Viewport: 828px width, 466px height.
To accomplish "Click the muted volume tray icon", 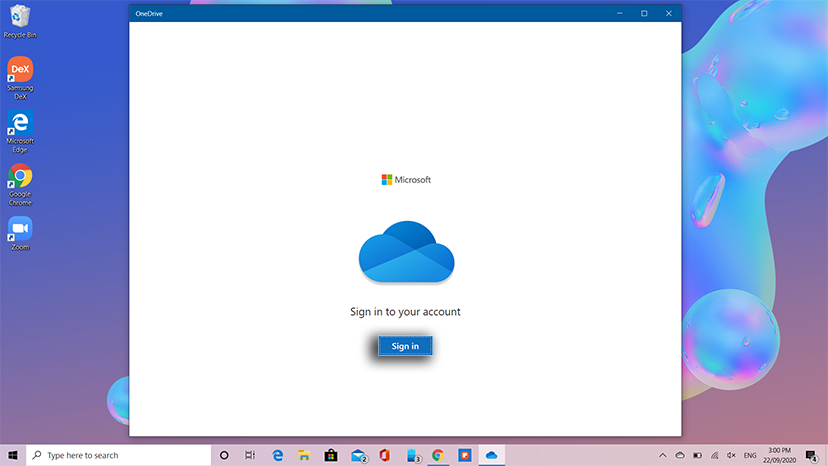I will click(x=731, y=455).
